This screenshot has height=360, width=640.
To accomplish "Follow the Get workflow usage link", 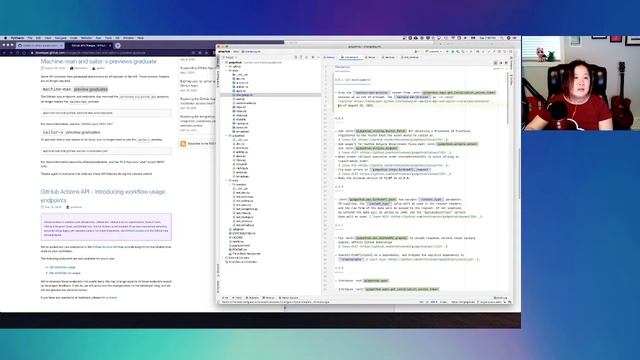I will [62, 267].
